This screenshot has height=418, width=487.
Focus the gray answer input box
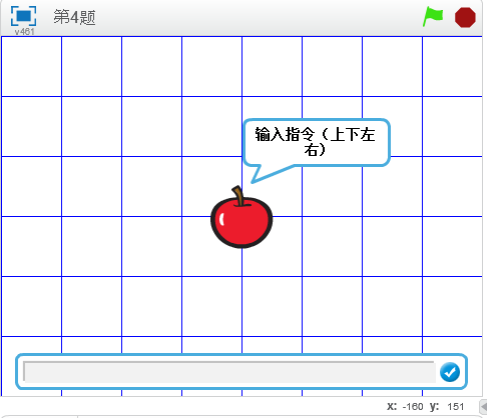tap(229, 372)
